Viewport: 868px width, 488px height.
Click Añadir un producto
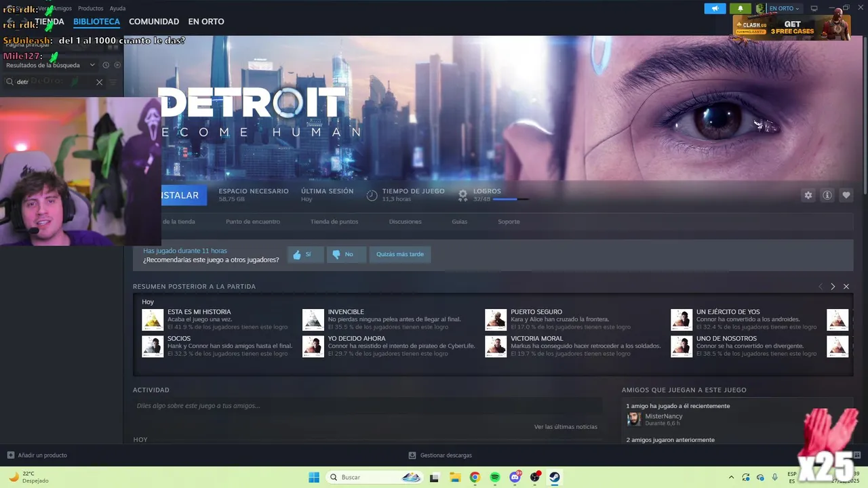coord(37,455)
